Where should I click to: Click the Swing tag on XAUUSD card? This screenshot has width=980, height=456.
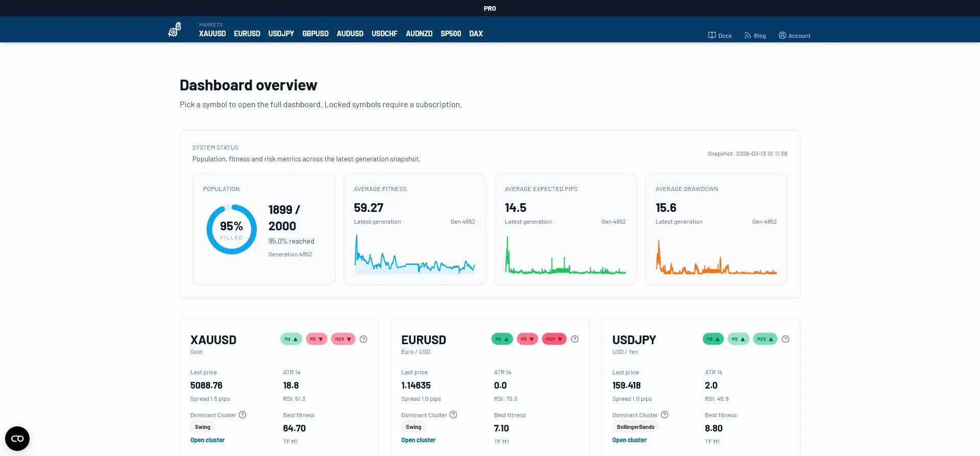pos(203,427)
